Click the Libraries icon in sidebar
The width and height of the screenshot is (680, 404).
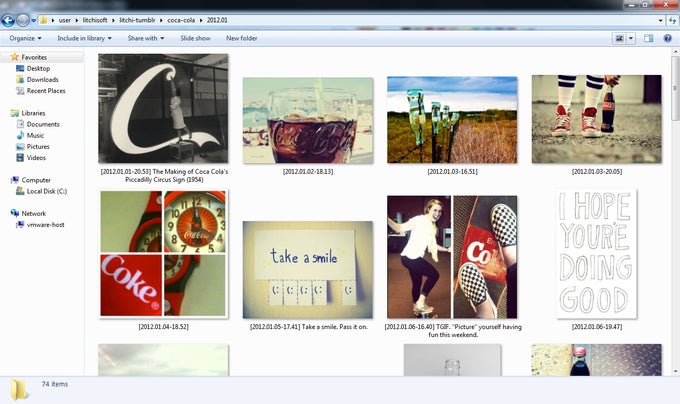point(15,113)
